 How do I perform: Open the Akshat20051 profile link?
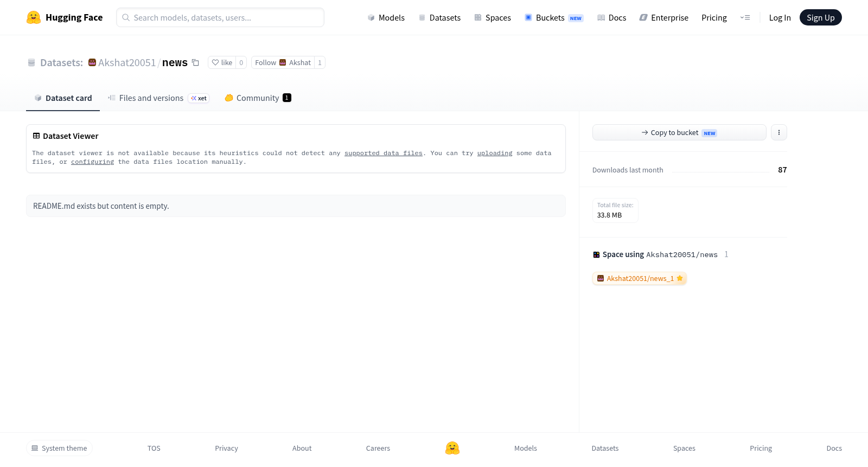pyautogui.click(x=127, y=62)
